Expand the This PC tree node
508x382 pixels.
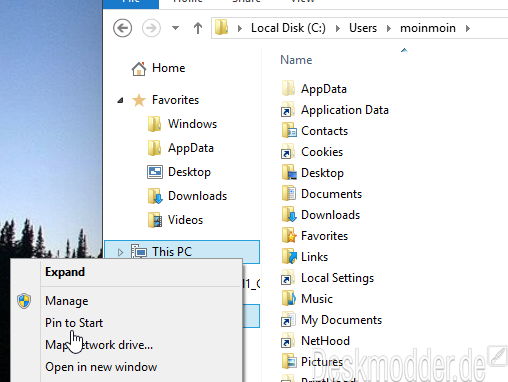coord(121,252)
